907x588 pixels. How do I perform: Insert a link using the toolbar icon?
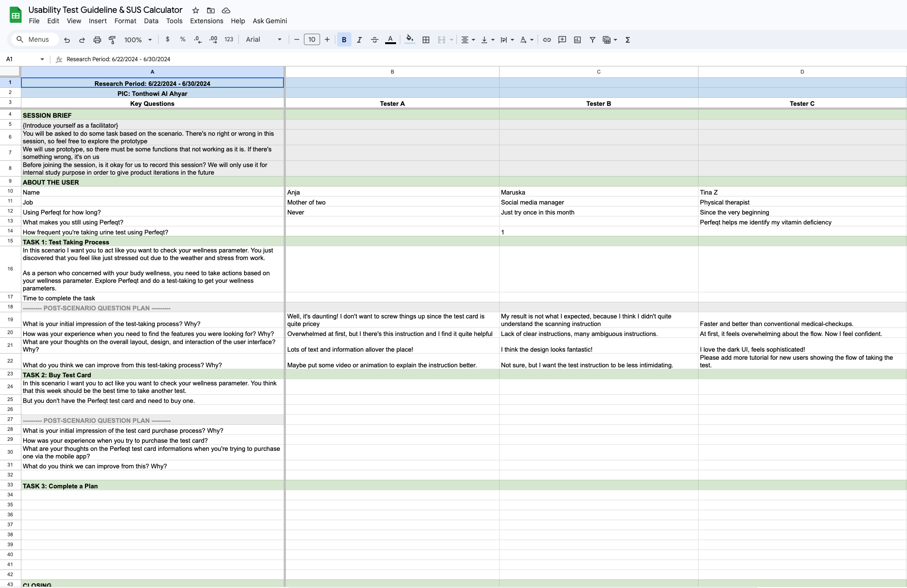pyautogui.click(x=547, y=40)
